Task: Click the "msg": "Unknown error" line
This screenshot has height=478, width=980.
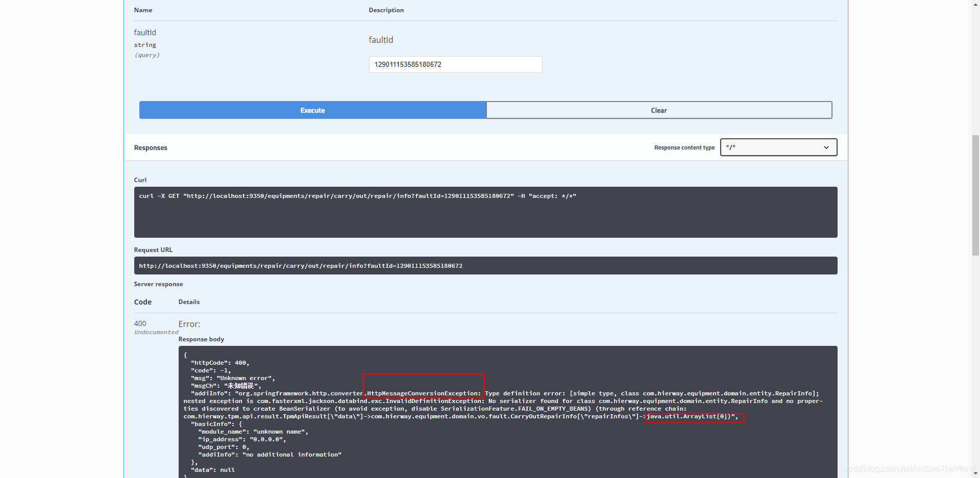Action: [233, 378]
